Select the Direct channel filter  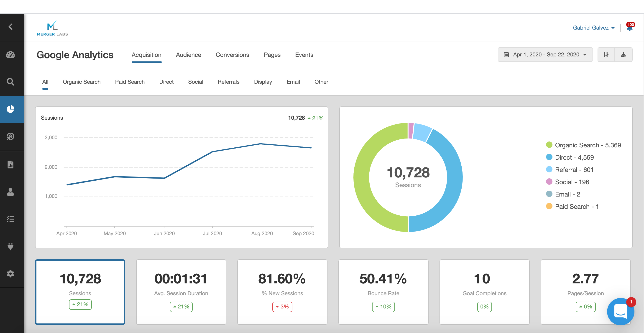tap(166, 82)
